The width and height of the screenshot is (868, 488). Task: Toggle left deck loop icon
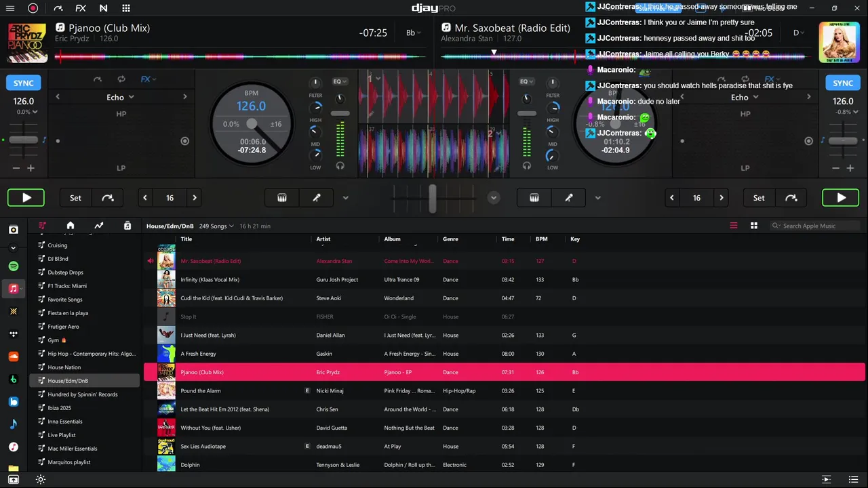[x=121, y=79]
